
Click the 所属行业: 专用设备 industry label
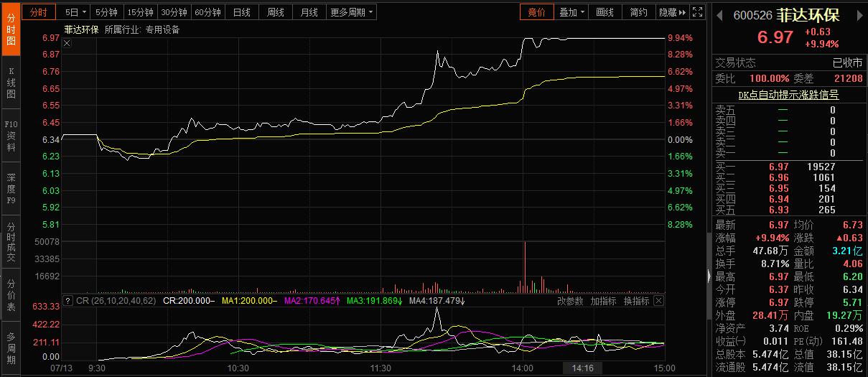(141, 29)
